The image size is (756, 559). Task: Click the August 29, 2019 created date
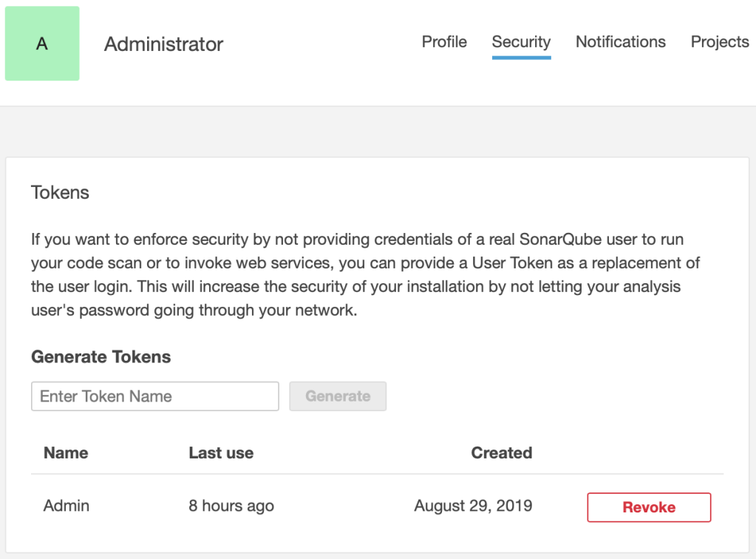[x=473, y=507]
